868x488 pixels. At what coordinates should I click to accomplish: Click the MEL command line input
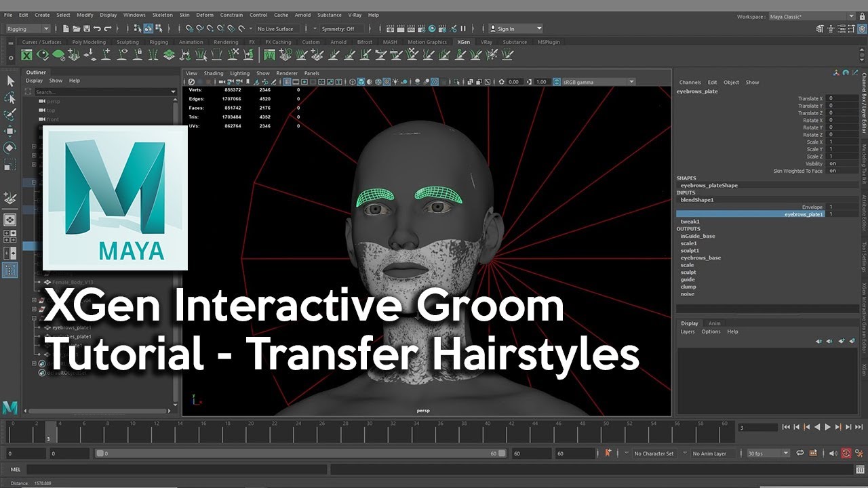pyautogui.click(x=177, y=469)
